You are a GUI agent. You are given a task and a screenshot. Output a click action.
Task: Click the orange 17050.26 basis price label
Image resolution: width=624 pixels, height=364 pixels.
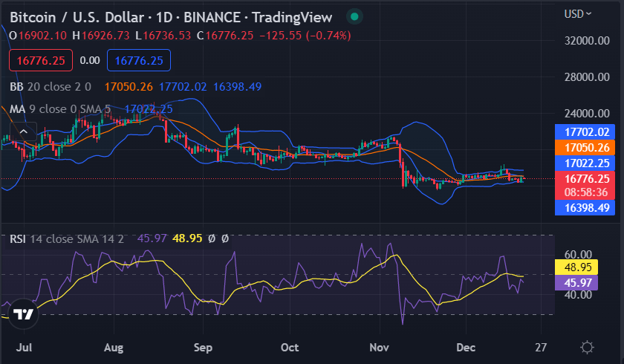pos(585,148)
